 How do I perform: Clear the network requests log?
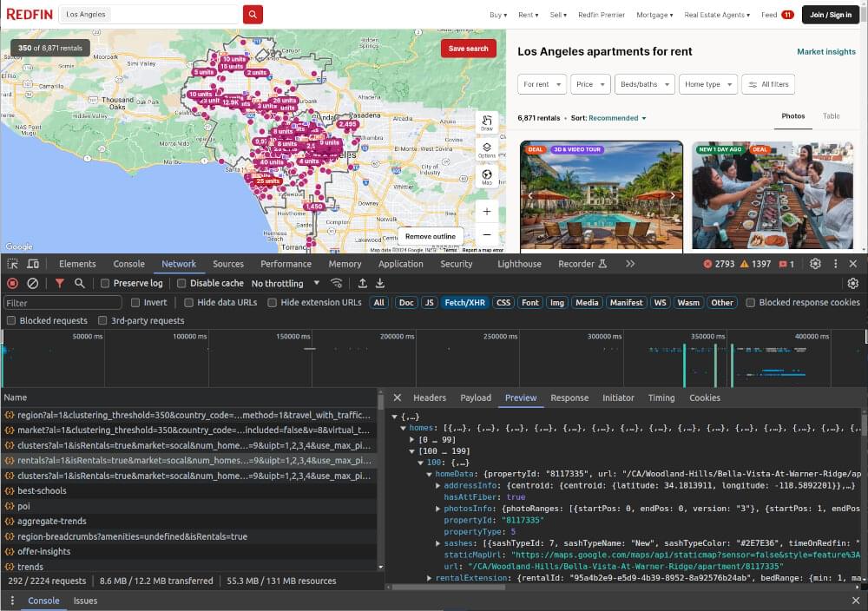point(33,283)
